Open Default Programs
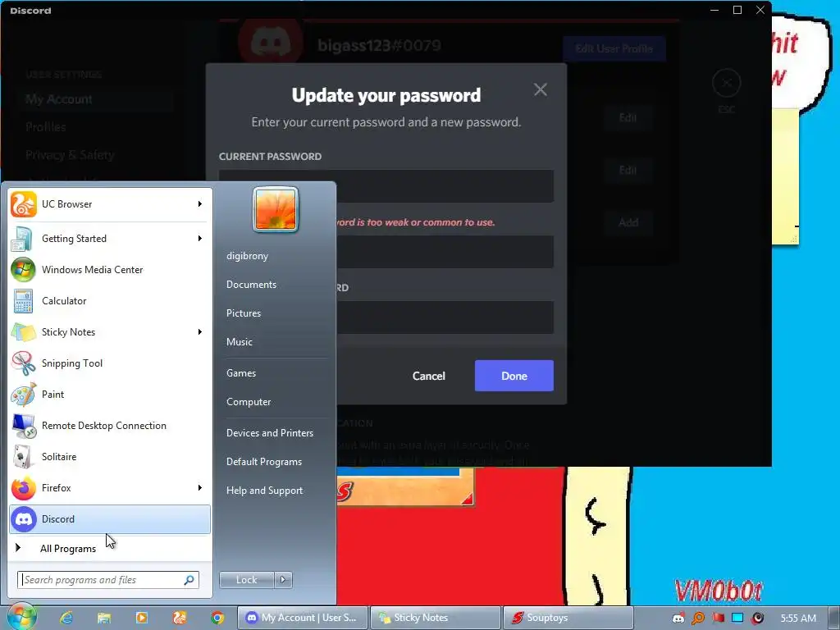Image resolution: width=840 pixels, height=630 pixels. (263, 462)
